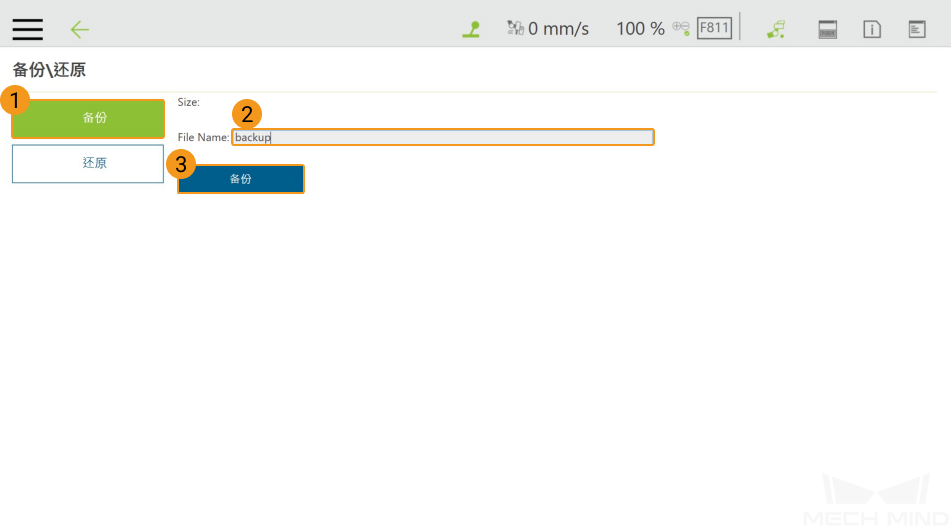The height and width of the screenshot is (530, 951).
Task: Click the orange step 1 badge
Action: point(14,100)
